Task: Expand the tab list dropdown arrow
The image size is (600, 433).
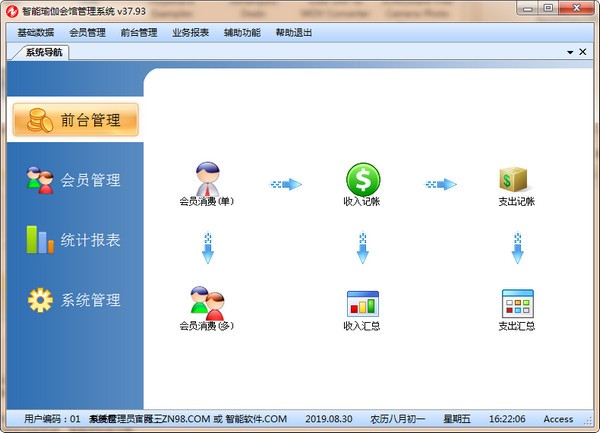Action: 570,52
